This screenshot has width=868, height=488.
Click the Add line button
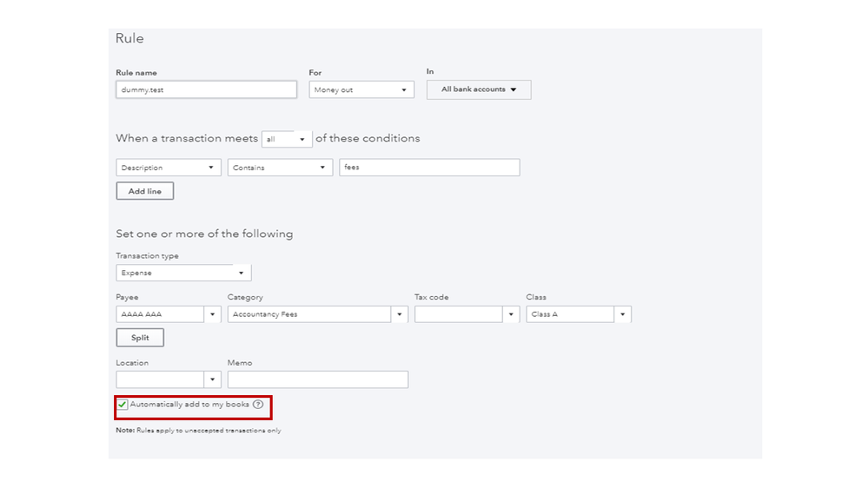145,191
